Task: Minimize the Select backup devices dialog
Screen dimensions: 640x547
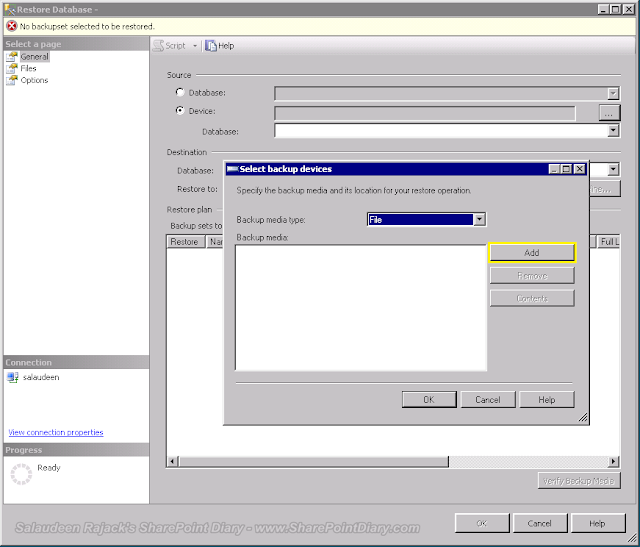Action: tap(554, 169)
